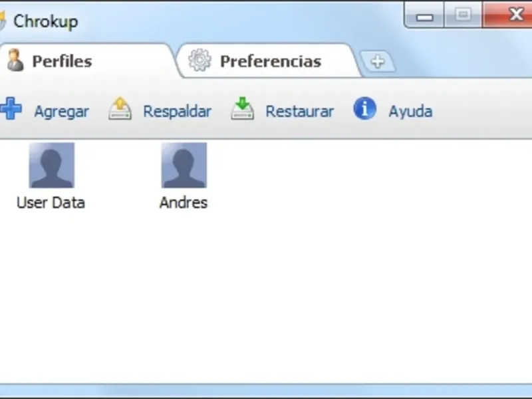
Task: Click the Agregar text button
Action: [61, 111]
